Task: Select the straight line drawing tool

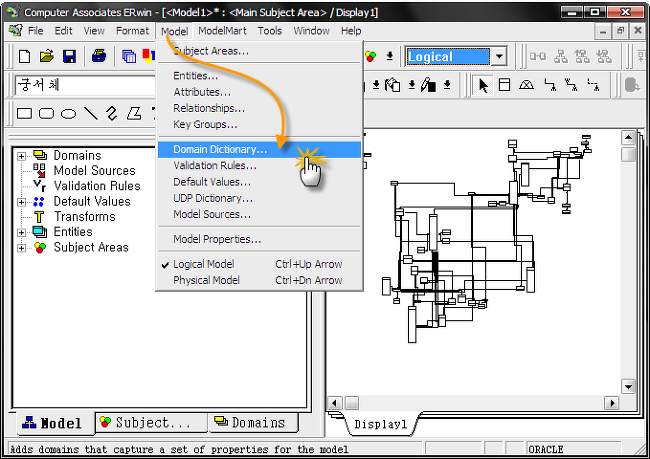Action: tap(91, 113)
